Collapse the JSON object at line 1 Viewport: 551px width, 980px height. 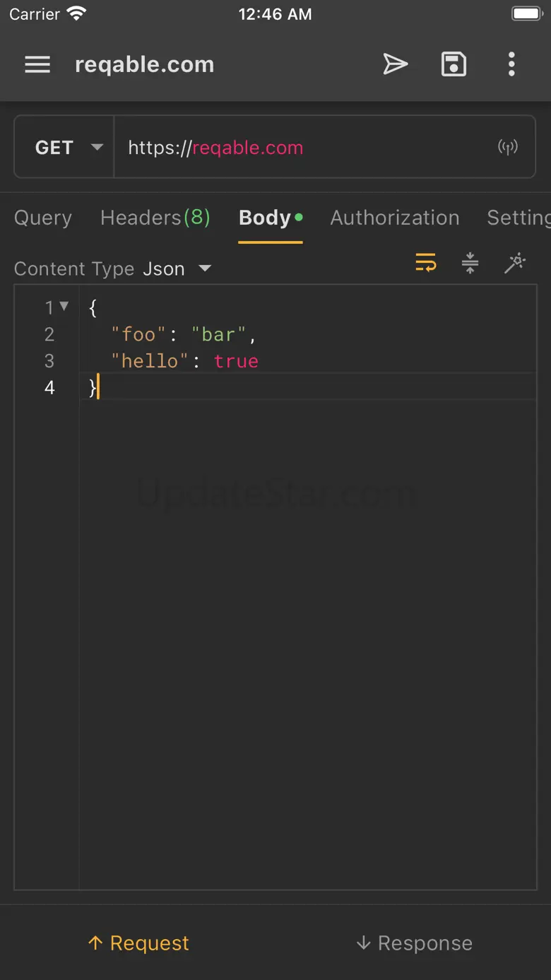point(64,306)
